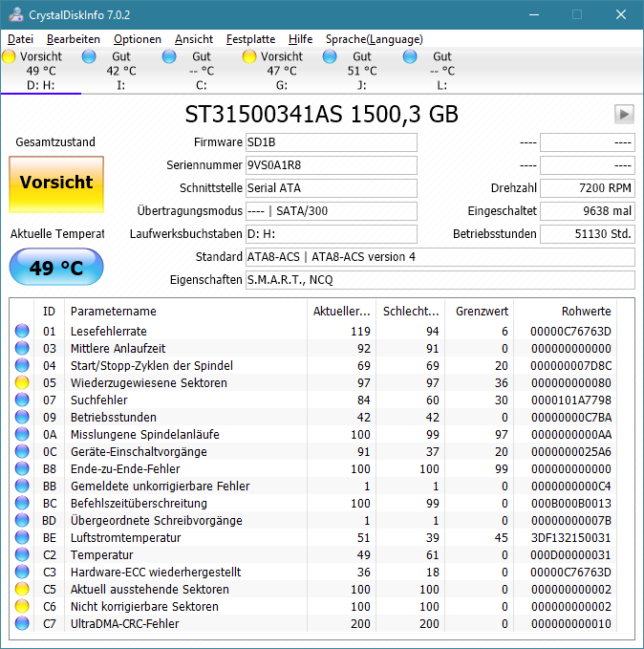Click the Eingeschaltet field 9638 mal
Viewport: 644px width, 649px height.
588,211
